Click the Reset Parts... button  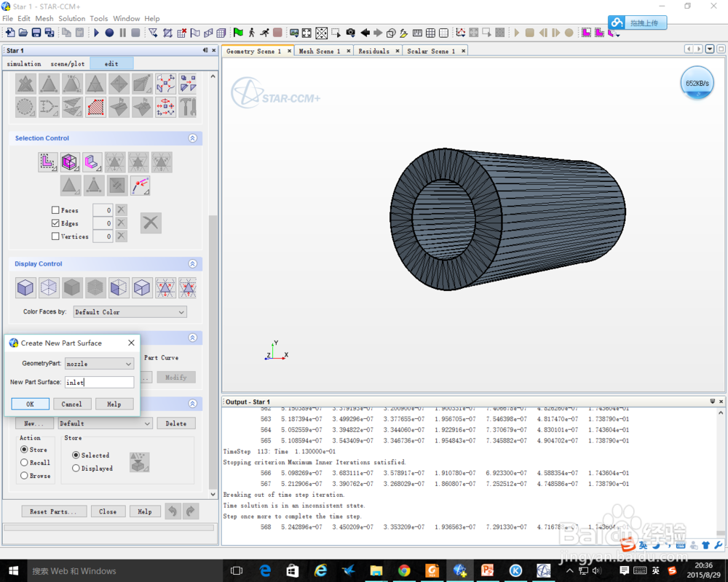click(55, 511)
